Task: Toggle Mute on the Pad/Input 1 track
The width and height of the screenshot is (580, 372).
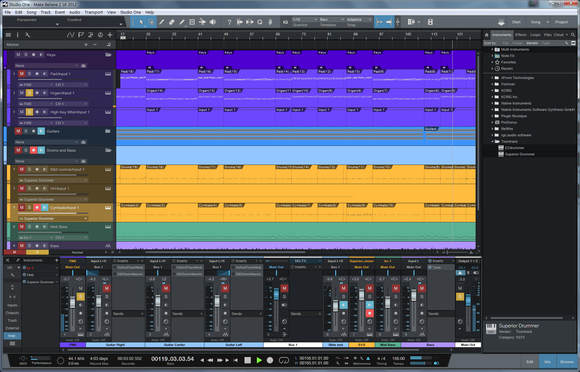Action: point(21,74)
